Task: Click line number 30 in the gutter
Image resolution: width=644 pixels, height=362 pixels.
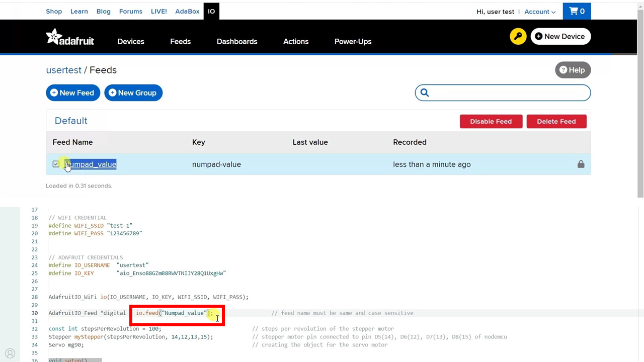Action: (x=34, y=313)
